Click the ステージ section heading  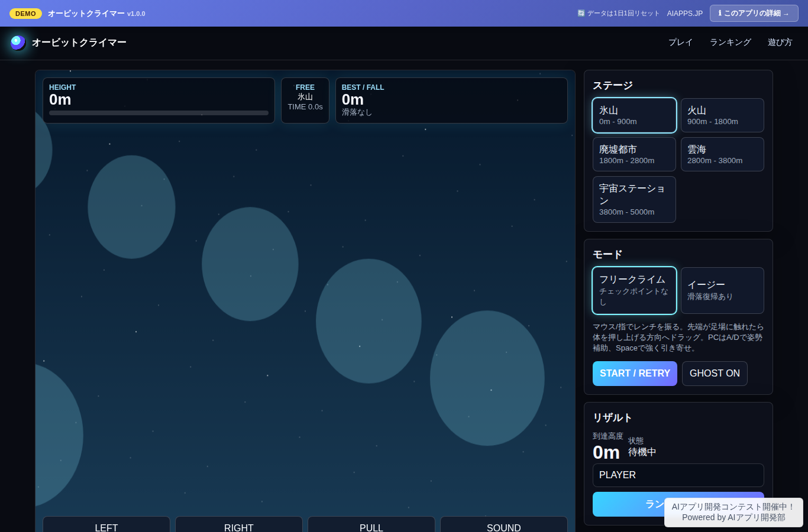click(613, 86)
